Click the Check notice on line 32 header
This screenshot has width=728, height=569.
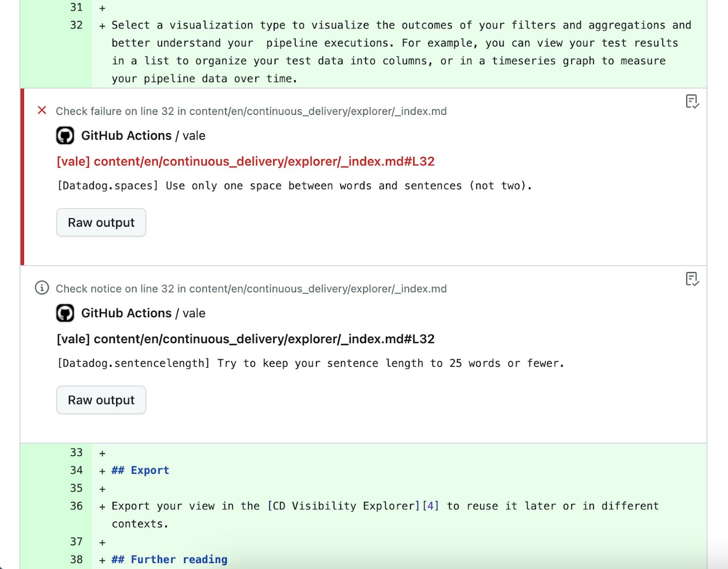(x=251, y=288)
